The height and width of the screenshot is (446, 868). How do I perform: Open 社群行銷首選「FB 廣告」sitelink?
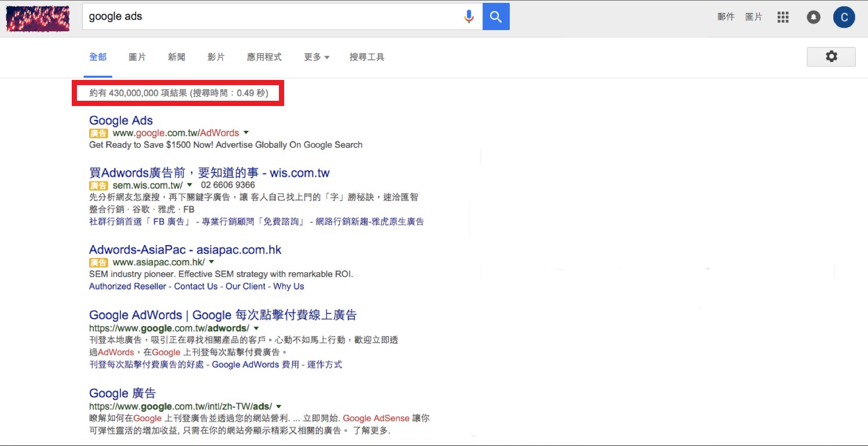(x=139, y=222)
